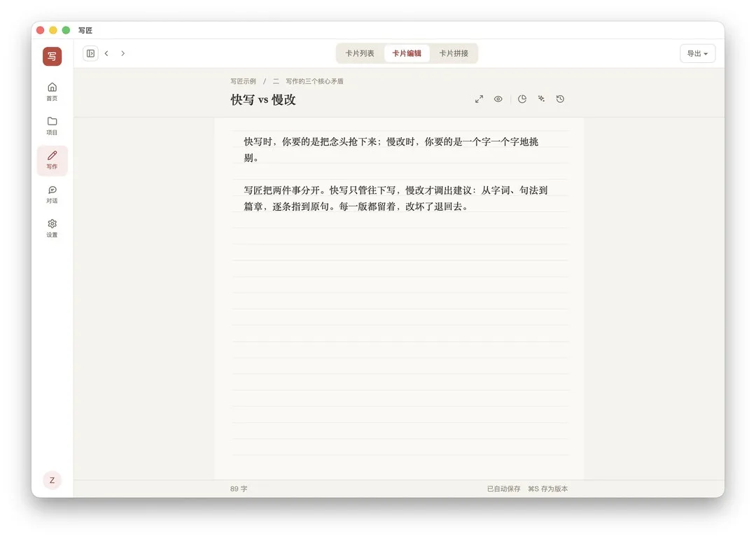The width and height of the screenshot is (756, 539).
Task: Toggle the sidebar panel button
Action: coord(90,53)
